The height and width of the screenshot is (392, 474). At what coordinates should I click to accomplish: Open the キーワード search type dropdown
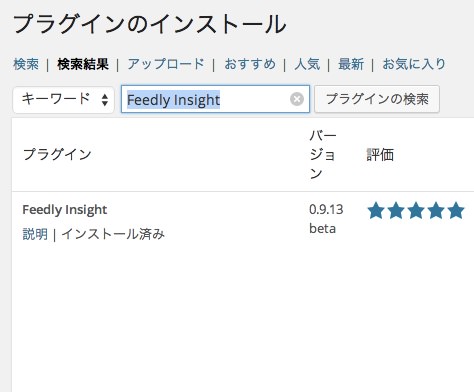pyautogui.click(x=63, y=99)
